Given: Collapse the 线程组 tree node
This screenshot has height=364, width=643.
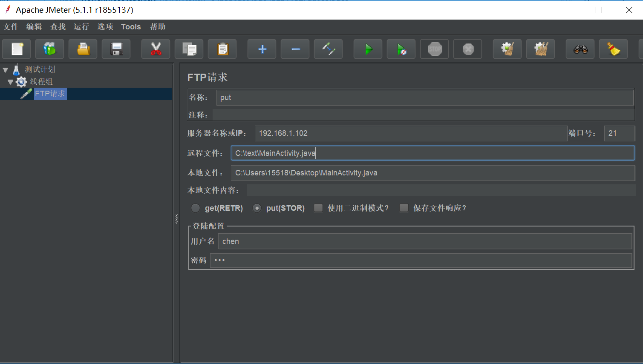Looking at the screenshot, I should coord(11,82).
